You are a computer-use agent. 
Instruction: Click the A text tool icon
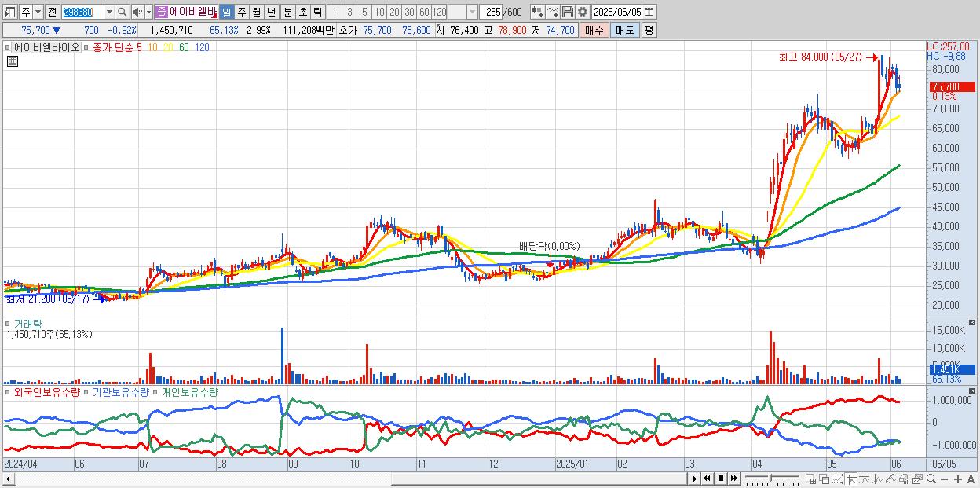click(x=971, y=479)
